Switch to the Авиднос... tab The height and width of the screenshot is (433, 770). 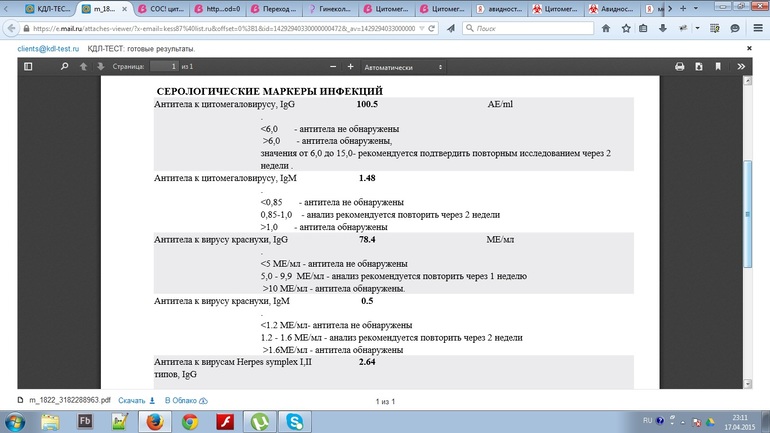tap(612, 9)
